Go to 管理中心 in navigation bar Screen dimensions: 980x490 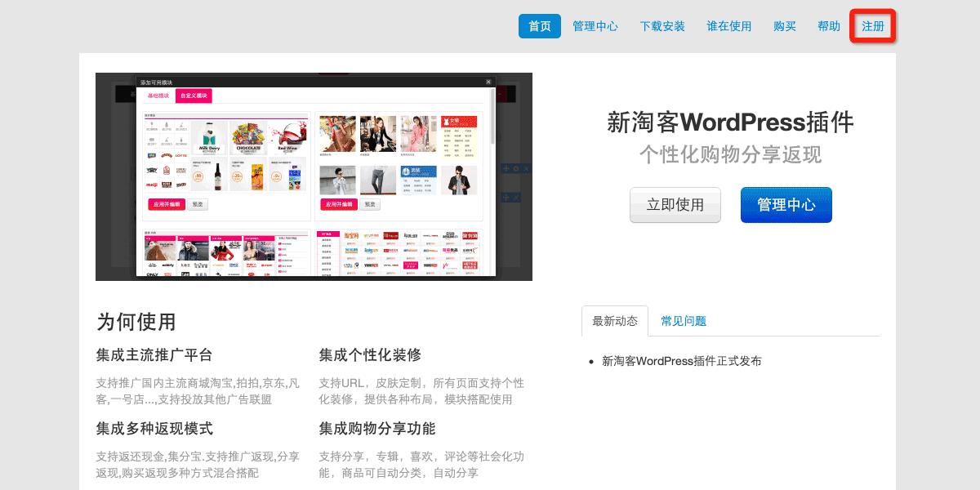point(595,26)
